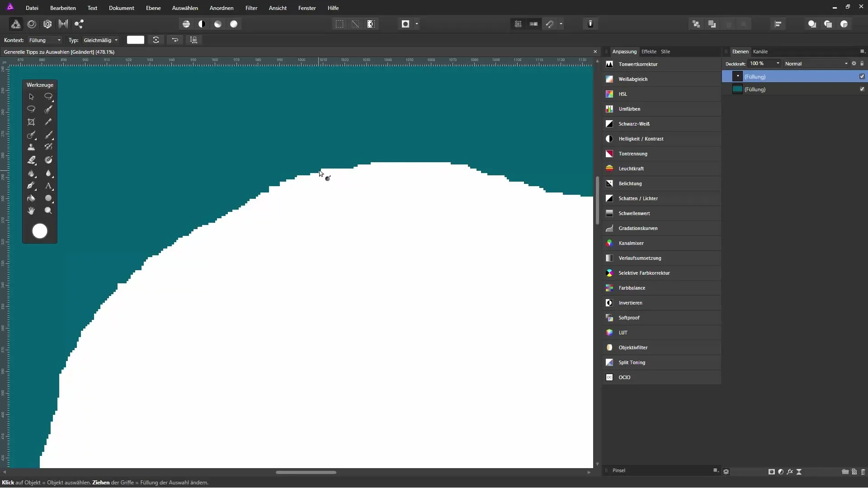This screenshot has height=488, width=868.
Task: Expand the Quick Mask options arrow
Action: pyautogui.click(x=417, y=24)
